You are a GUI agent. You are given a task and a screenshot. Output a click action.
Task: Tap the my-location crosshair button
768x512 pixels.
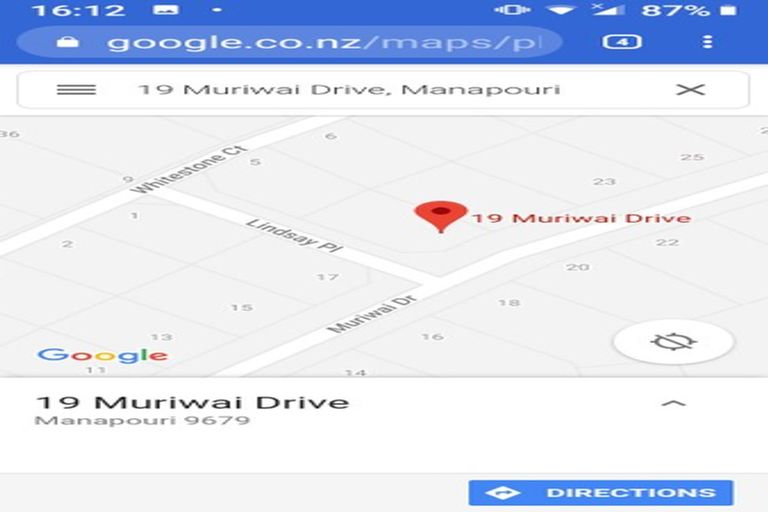pyautogui.click(x=674, y=341)
